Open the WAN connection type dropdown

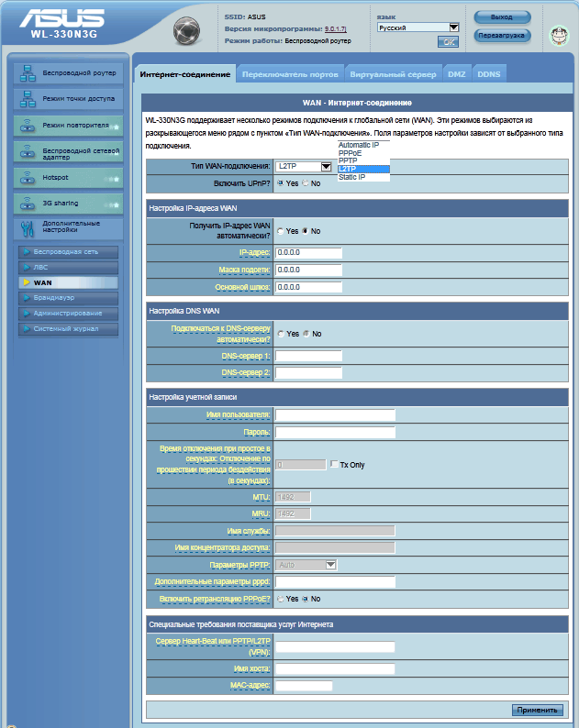pyautogui.click(x=304, y=166)
